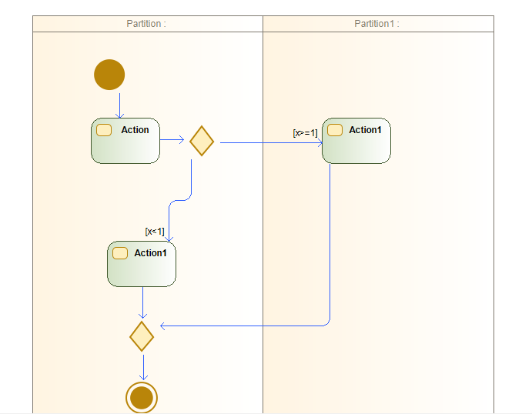Click the divider line between the two partitions
The image size is (532, 414).
pyautogui.click(x=263, y=231)
